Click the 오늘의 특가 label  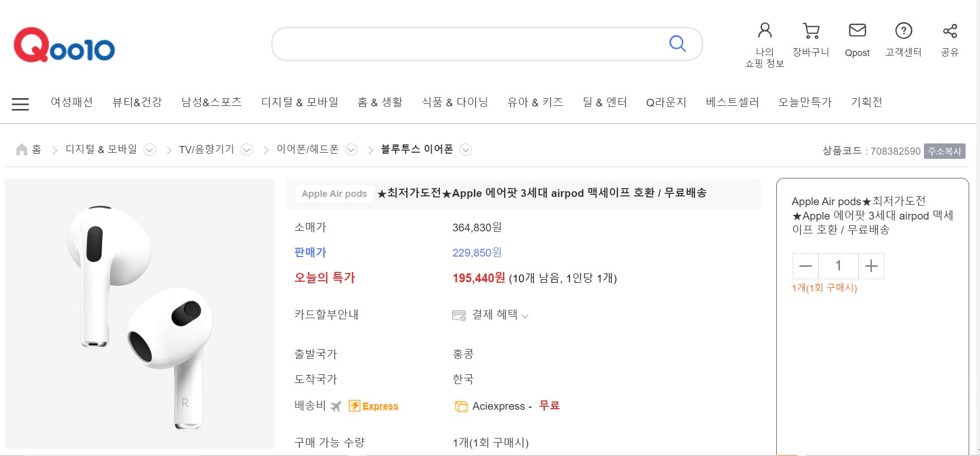(325, 278)
